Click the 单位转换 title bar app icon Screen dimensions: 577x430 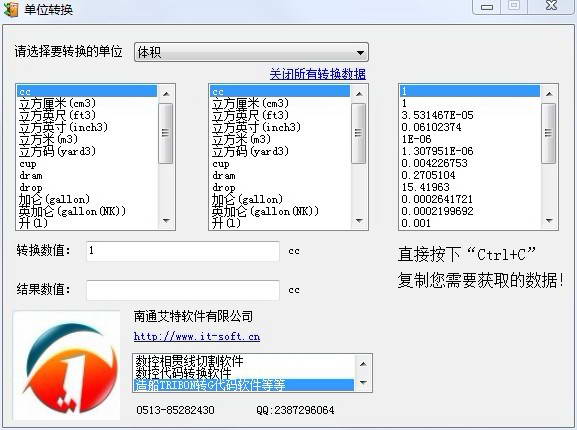[11, 9]
